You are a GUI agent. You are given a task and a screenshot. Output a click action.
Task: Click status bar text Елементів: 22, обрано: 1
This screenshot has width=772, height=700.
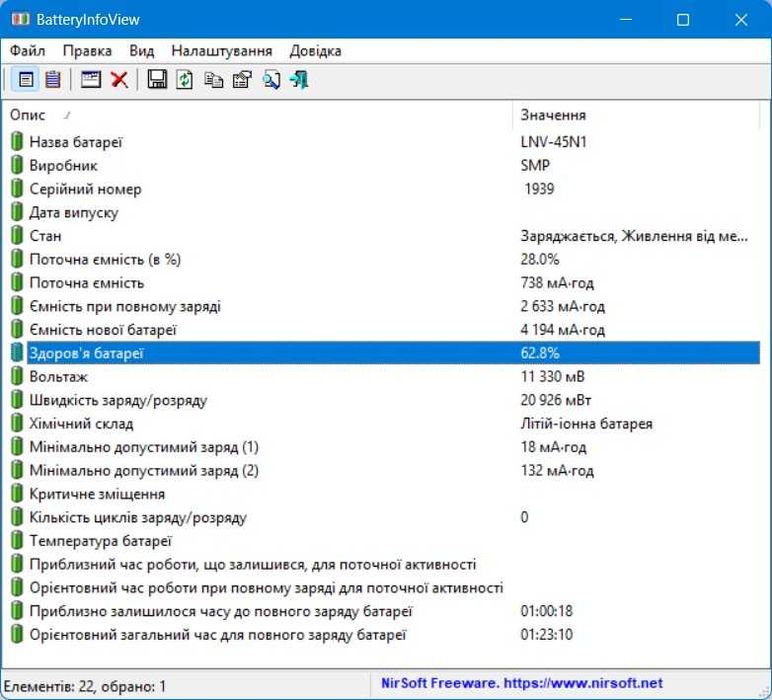coord(85,686)
